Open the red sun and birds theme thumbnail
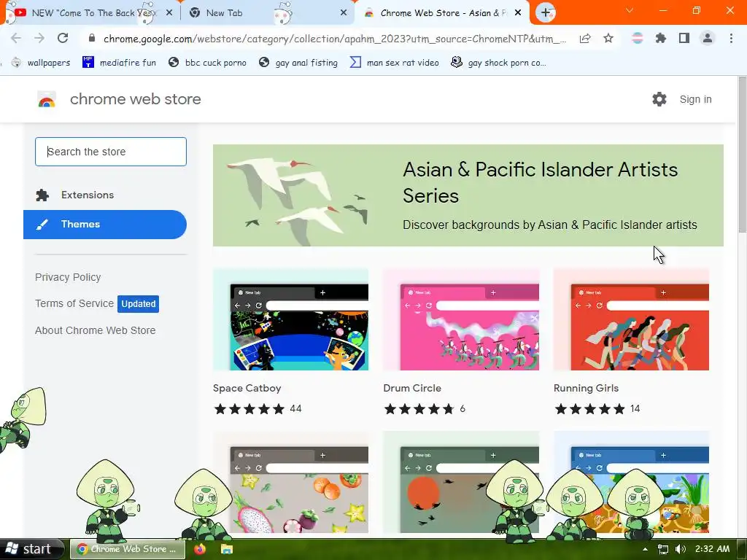The width and height of the screenshot is (747, 560). point(461,482)
